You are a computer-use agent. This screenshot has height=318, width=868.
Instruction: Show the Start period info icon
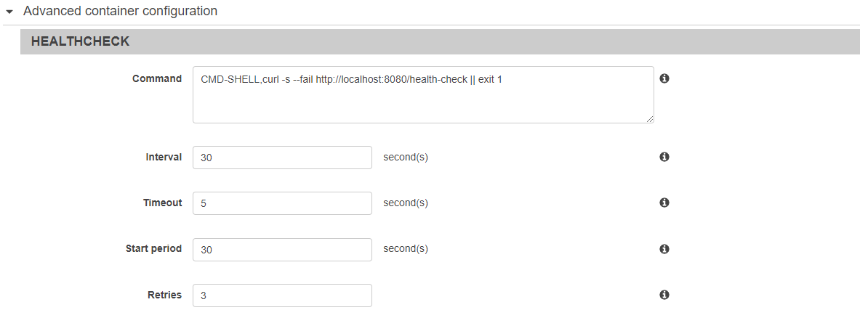pos(665,249)
